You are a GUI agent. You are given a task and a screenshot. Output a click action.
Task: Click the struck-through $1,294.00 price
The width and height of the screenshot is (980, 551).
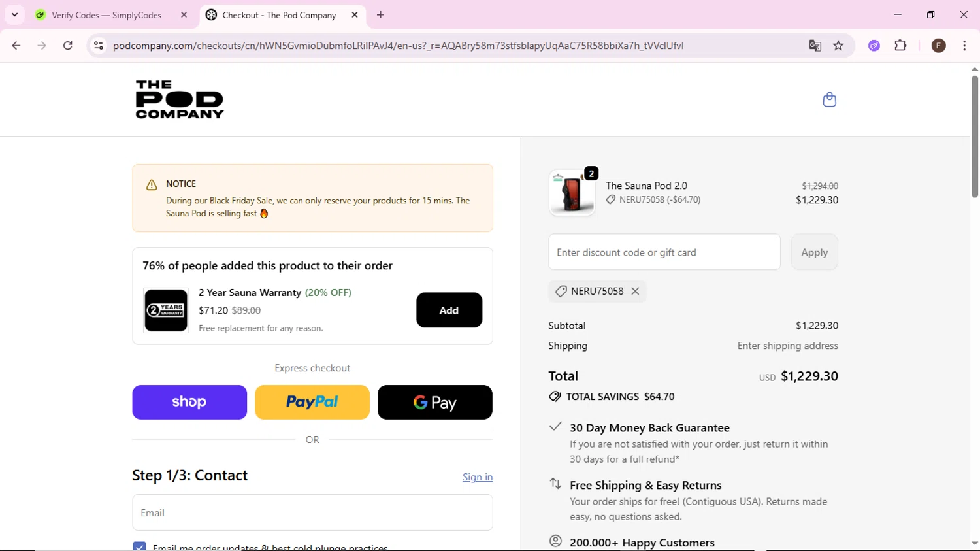click(x=820, y=186)
